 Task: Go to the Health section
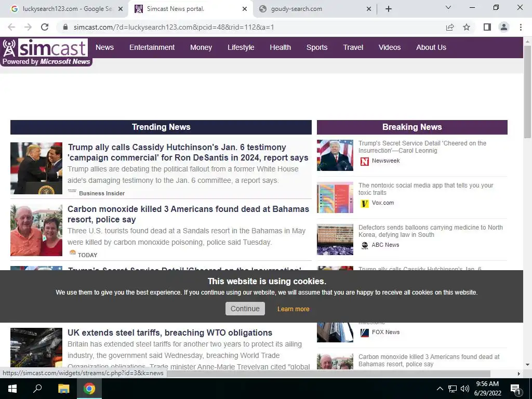tap(280, 47)
